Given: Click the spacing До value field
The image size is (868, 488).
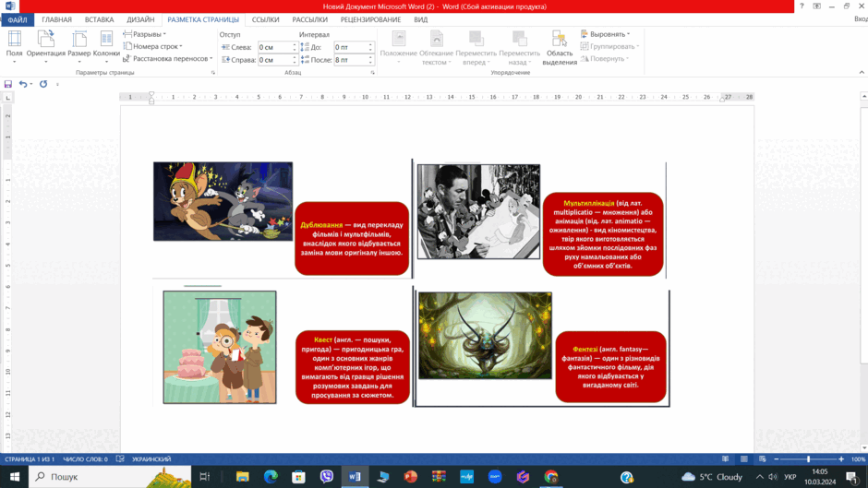Looking at the screenshot, I should tap(351, 47).
